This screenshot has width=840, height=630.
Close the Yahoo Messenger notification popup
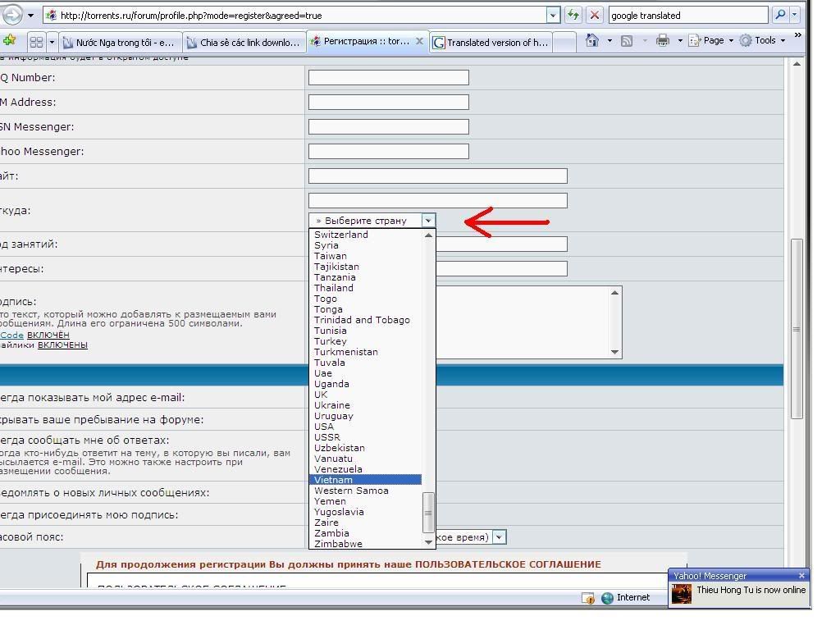click(801, 575)
